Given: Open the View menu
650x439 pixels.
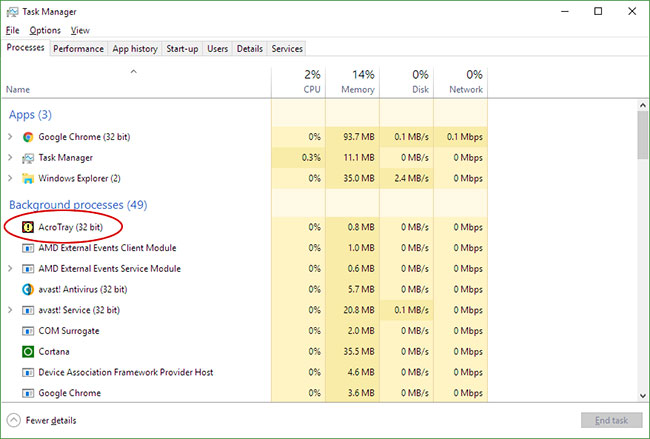Looking at the screenshot, I should tap(80, 30).
